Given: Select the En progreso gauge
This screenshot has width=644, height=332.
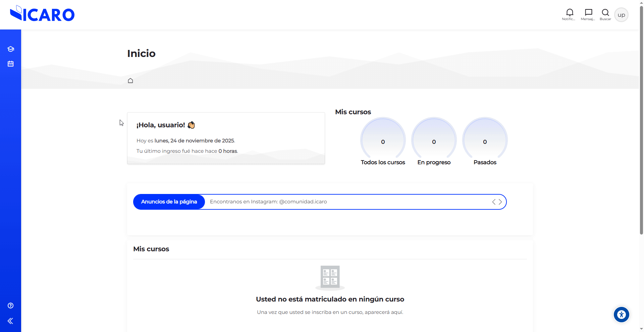Looking at the screenshot, I should 434,141.
